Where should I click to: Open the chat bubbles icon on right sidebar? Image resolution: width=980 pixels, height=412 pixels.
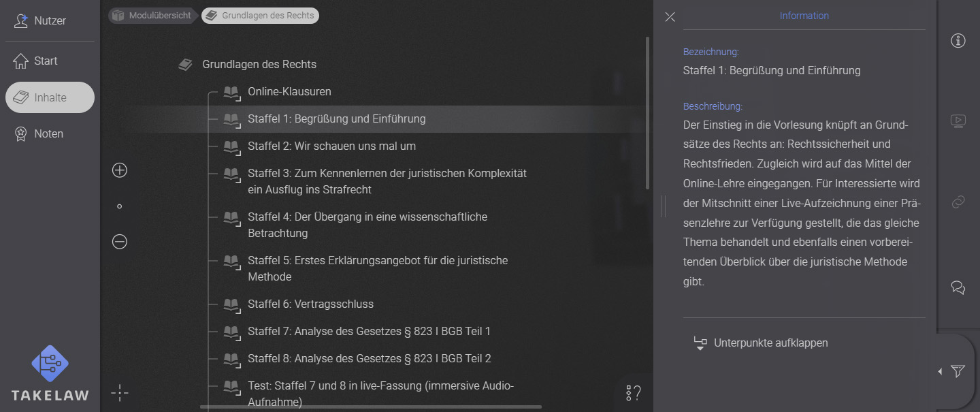tap(958, 287)
